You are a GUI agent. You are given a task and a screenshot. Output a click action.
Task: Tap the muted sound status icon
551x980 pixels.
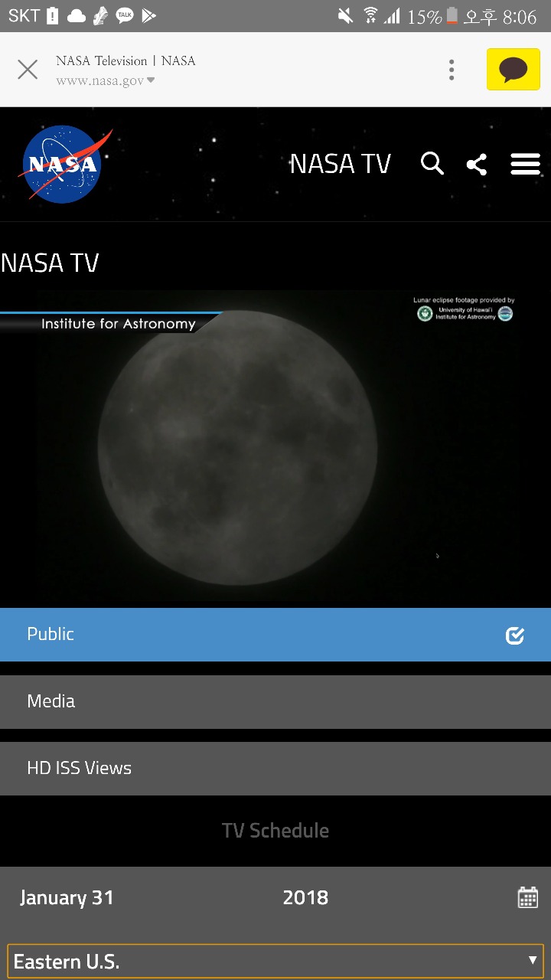coord(347,15)
